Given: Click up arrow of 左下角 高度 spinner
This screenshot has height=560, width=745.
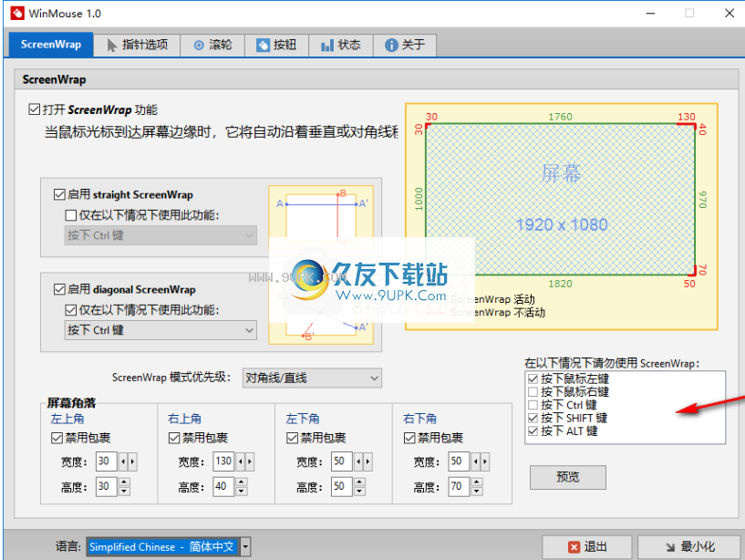Looking at the screenshot, I should tap(359, 482).
